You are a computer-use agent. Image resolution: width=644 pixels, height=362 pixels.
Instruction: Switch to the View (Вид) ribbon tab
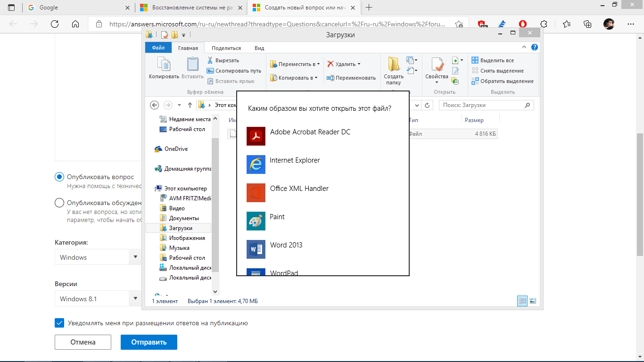coord(259,48)
